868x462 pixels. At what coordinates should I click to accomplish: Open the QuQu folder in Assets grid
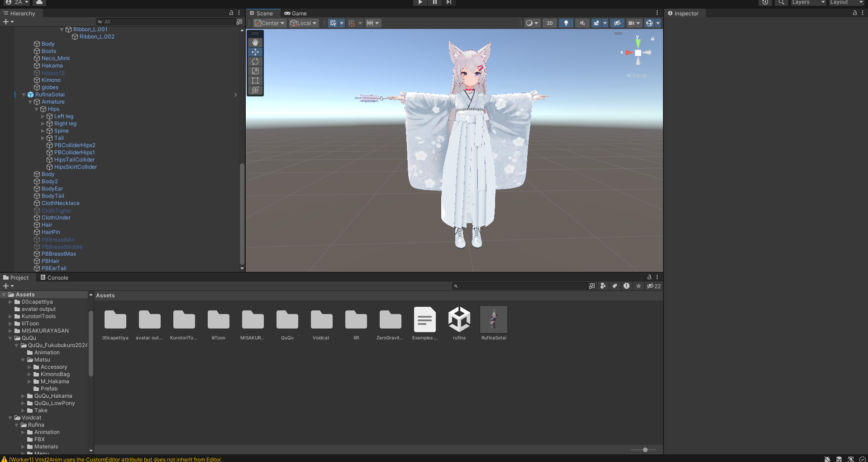click(x=287, y=320)
